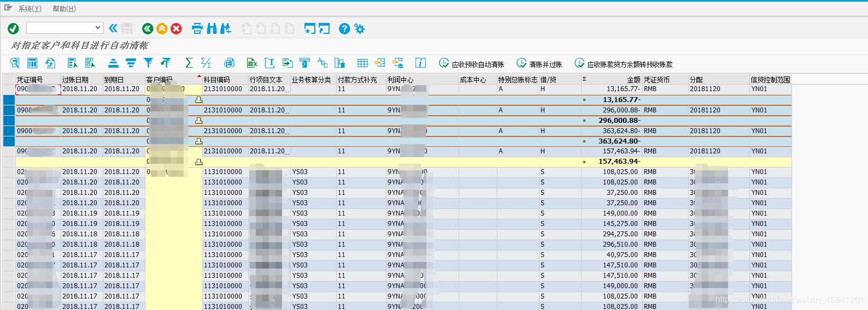This screenshot has height=310, width=868.
Task: Click the Set Filter funnel icon
Action: [148, 63]
